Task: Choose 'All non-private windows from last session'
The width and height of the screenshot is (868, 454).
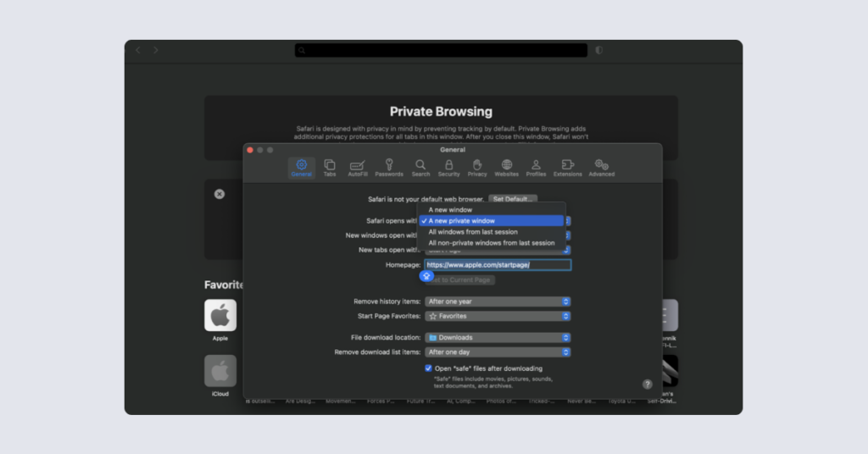Action: pos(492,243)
